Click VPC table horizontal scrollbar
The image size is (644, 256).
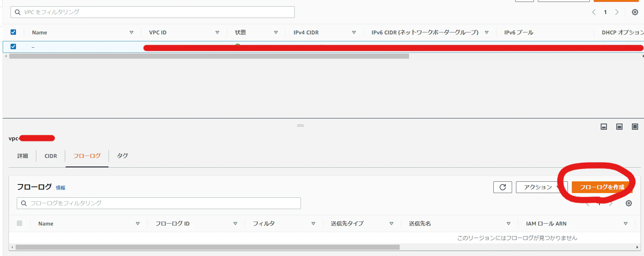coord(209,56)
